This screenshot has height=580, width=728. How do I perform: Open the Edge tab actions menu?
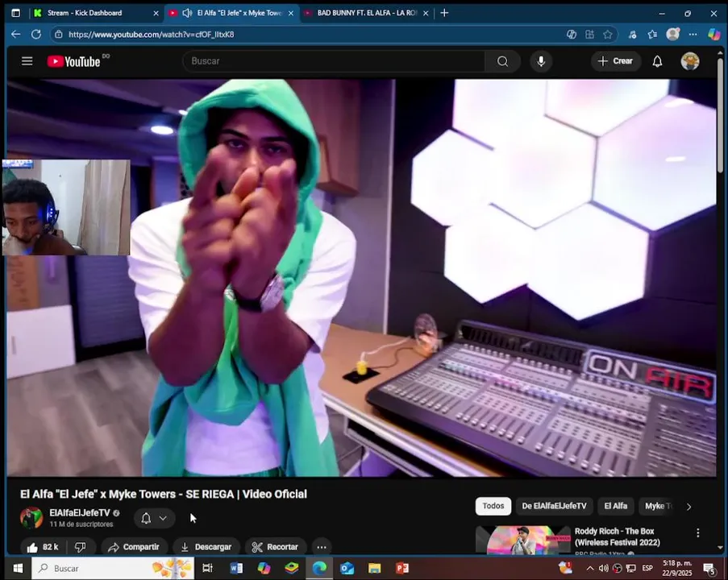[16, 13]
